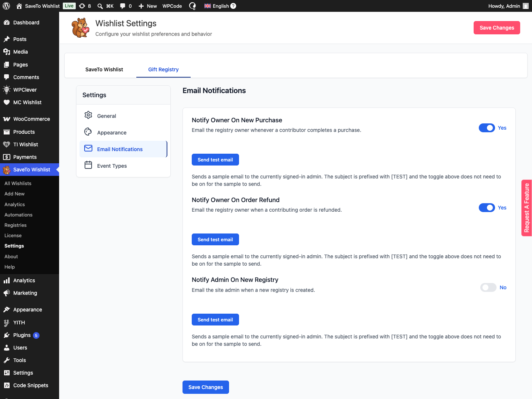This screenshot has height=399, width=532.
Task: Click the WooCommerce logo icon in sidebar
Action: pyautogui.click(x=7, y=119)
